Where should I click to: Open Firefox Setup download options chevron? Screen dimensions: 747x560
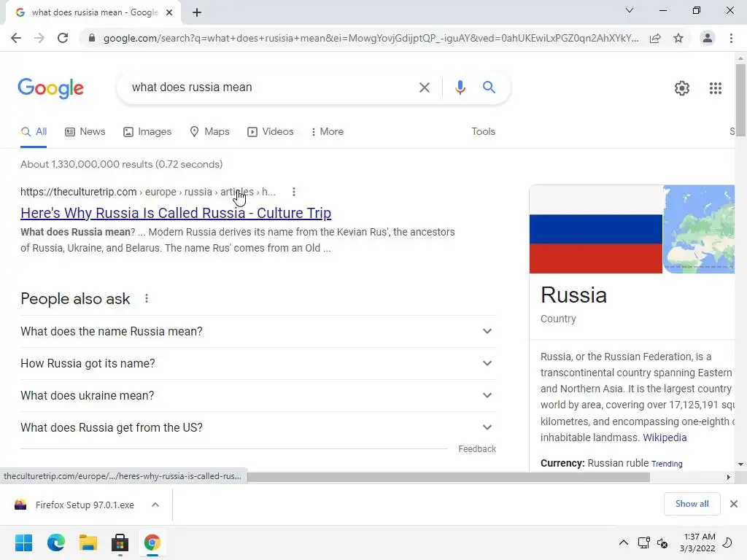155,505
